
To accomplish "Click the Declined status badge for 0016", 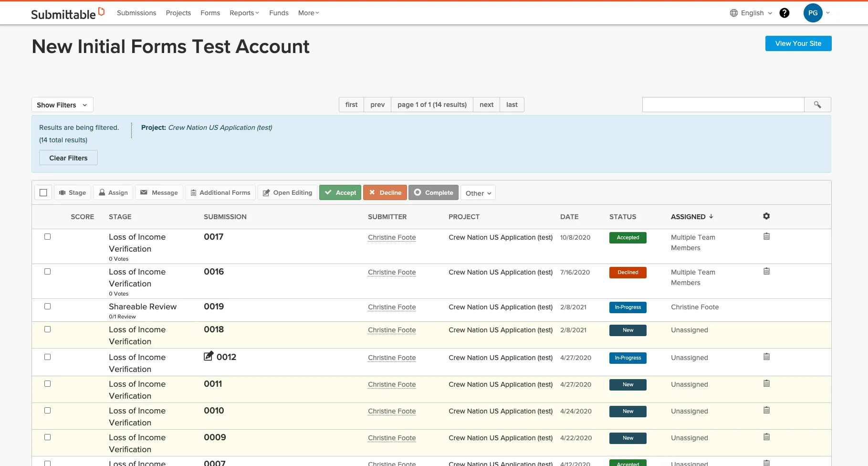I will point(628,273).
